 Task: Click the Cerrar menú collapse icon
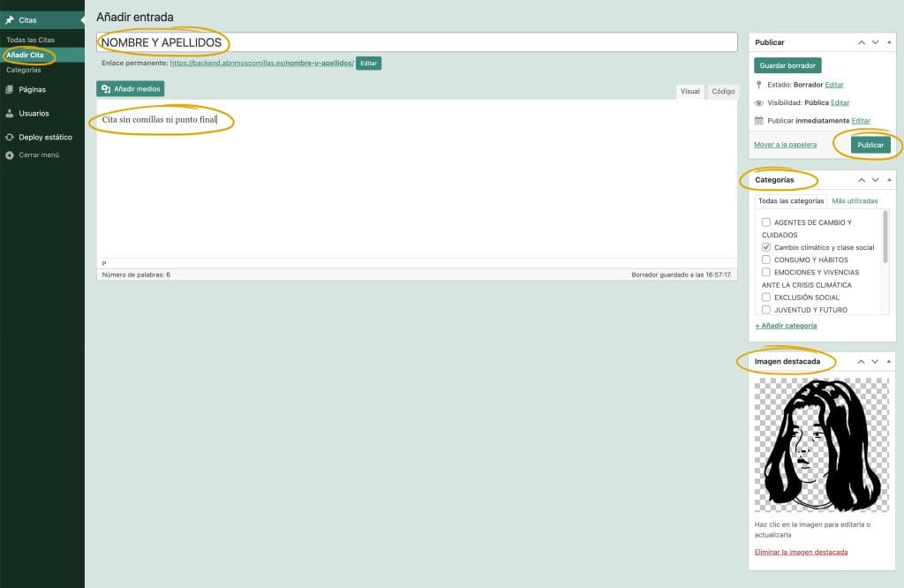tap(10, 155)
